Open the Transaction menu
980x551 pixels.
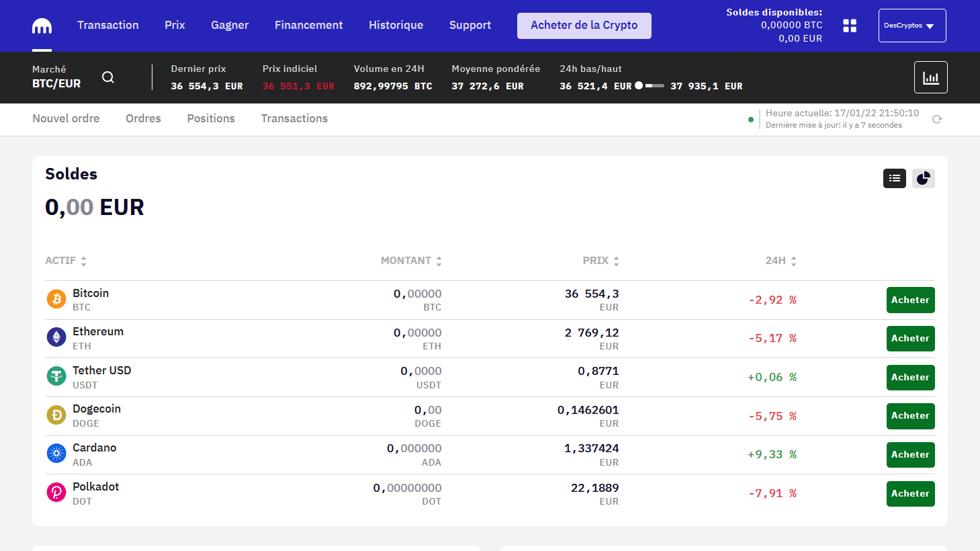(108, 25)
